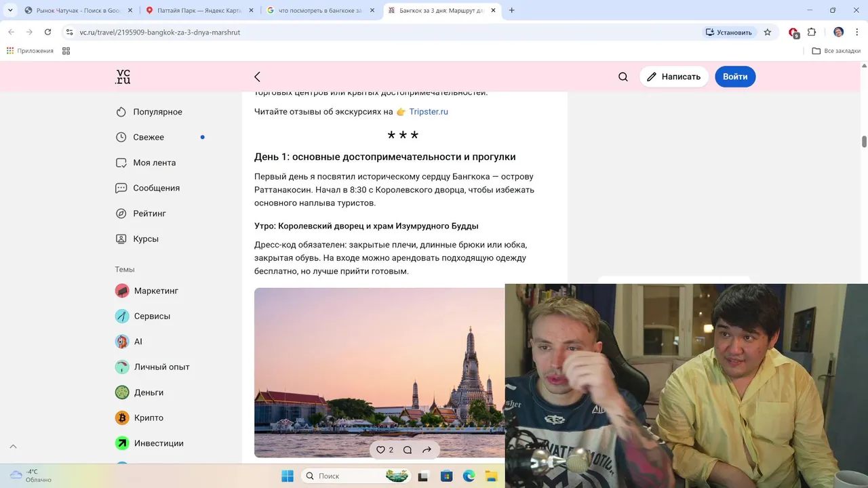Click the taskbar Поиск search box
The width and height of the screenshot is (868, 488).
click(x=357, y=476)
